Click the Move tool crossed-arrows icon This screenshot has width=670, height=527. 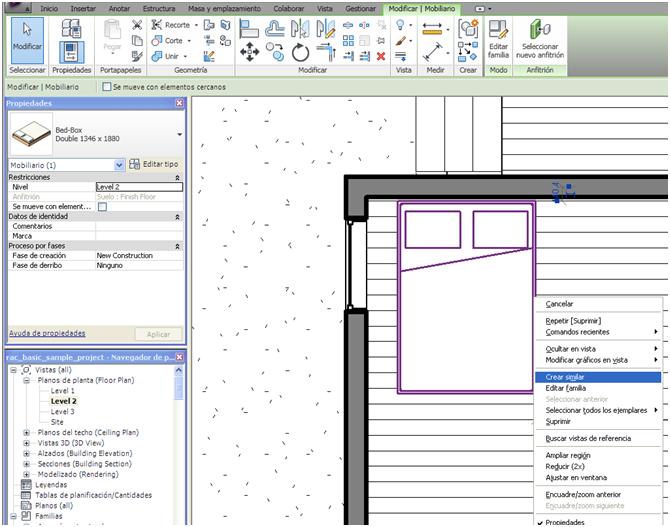(251, 54)
